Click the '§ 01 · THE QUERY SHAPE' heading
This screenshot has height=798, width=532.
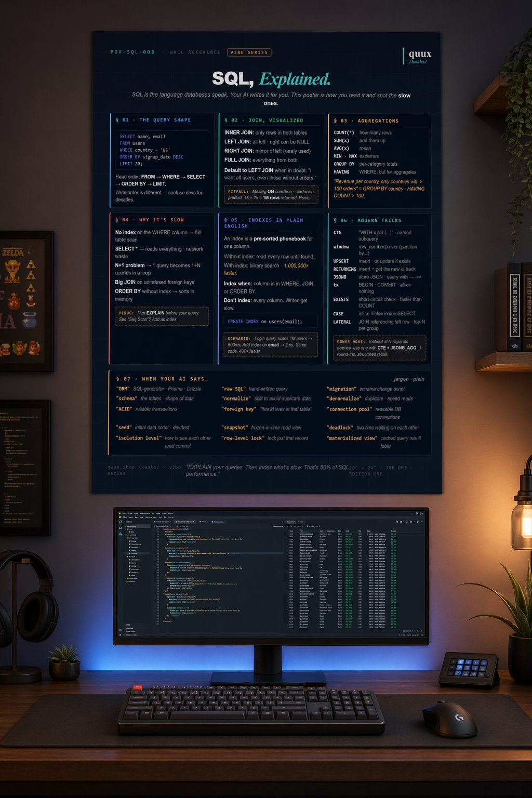153,120
